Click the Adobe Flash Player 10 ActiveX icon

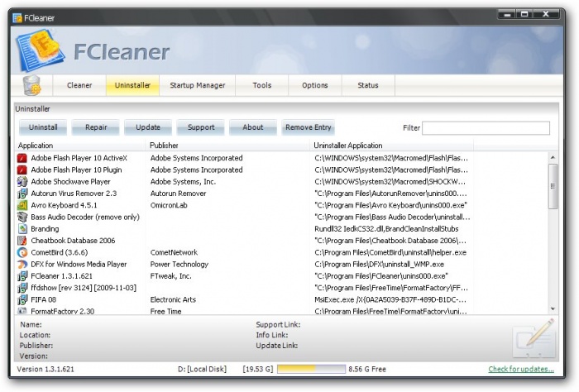point(22,158)
